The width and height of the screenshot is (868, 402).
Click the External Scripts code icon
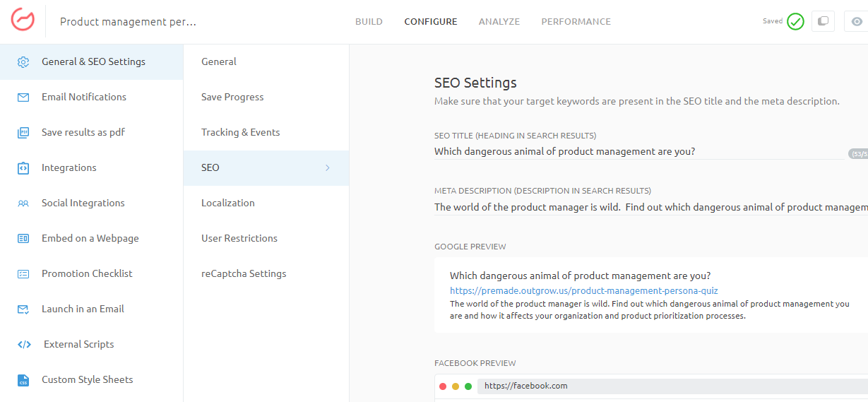(24, 345)
